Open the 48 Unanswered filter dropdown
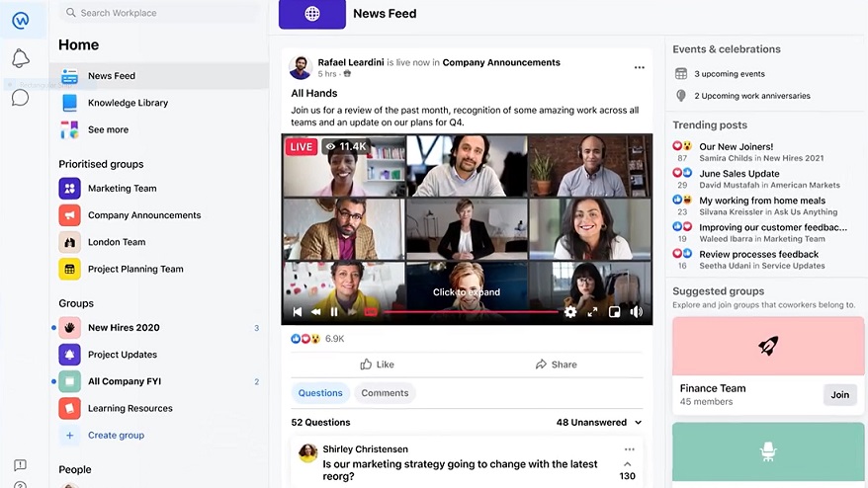The height and width of the screenshot is (488, 868). pyautogui.click(x=591, y=423)
